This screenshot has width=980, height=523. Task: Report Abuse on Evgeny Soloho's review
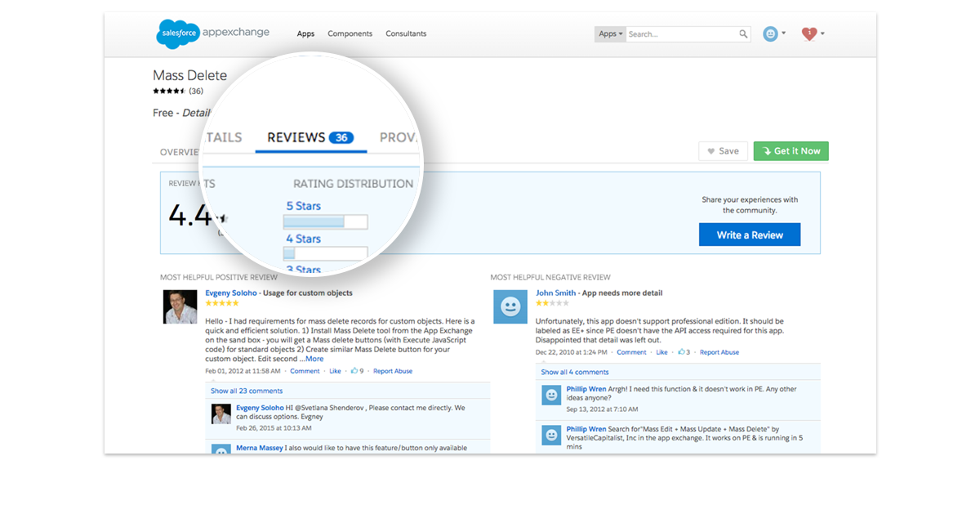coord(393,371)
